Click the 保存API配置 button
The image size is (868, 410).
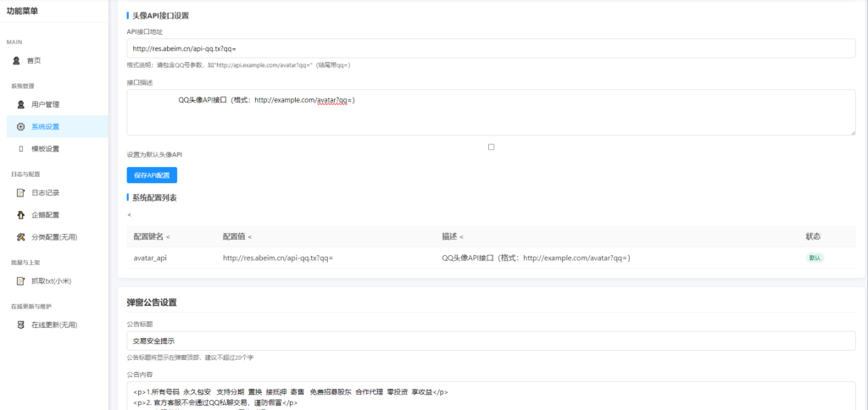click(x=152, y=175)
